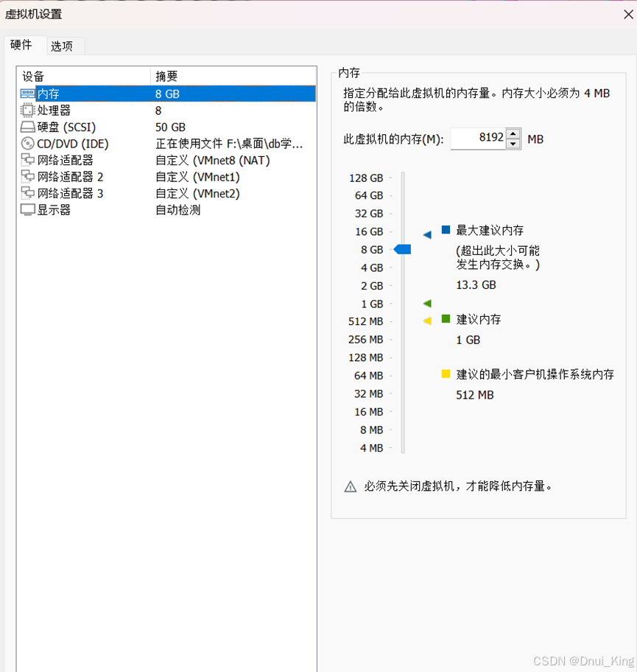Click the green recommended memory marker
This screenshot has width=637, height=672.
pyautogui.click(x=427, y=304)
